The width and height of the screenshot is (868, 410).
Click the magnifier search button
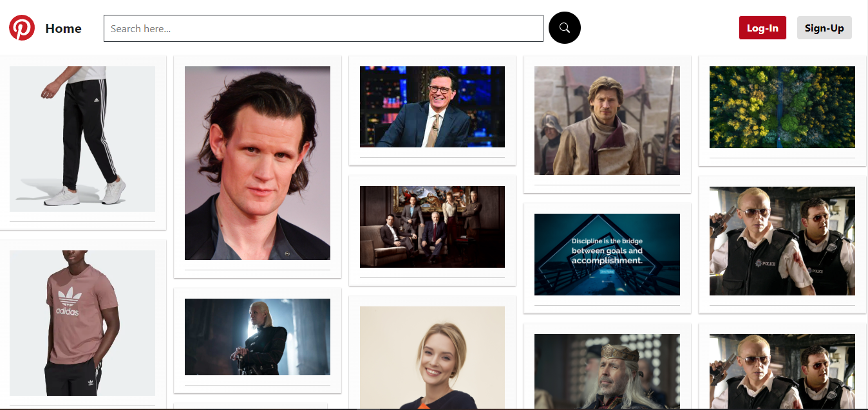[565, 28]
